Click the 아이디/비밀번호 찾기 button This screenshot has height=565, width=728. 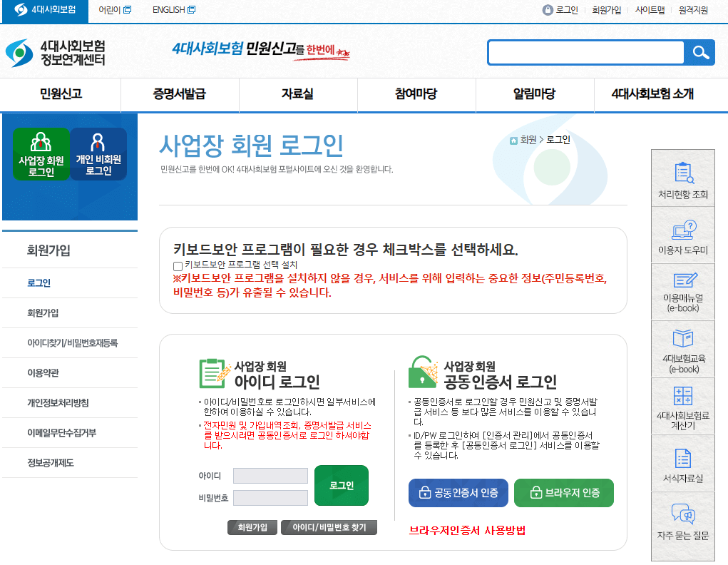(x=327, y=528)
